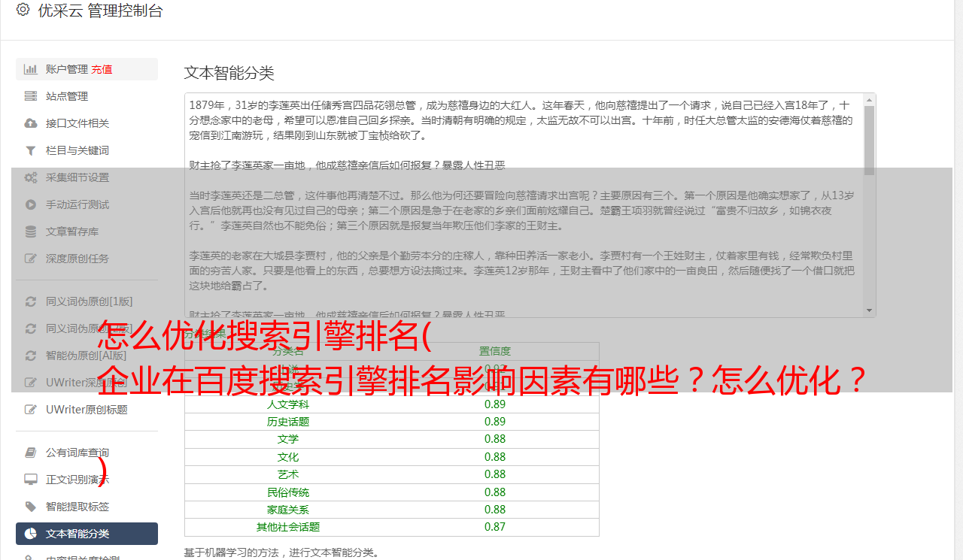Click the monitor icon for 正文识别演示

(31, 480)
